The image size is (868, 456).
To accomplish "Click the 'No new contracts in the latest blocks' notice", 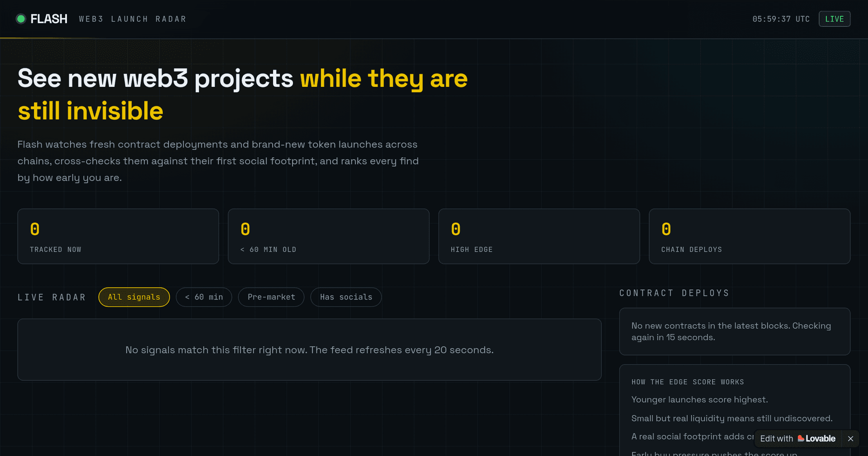I will (x=731, y=332).
